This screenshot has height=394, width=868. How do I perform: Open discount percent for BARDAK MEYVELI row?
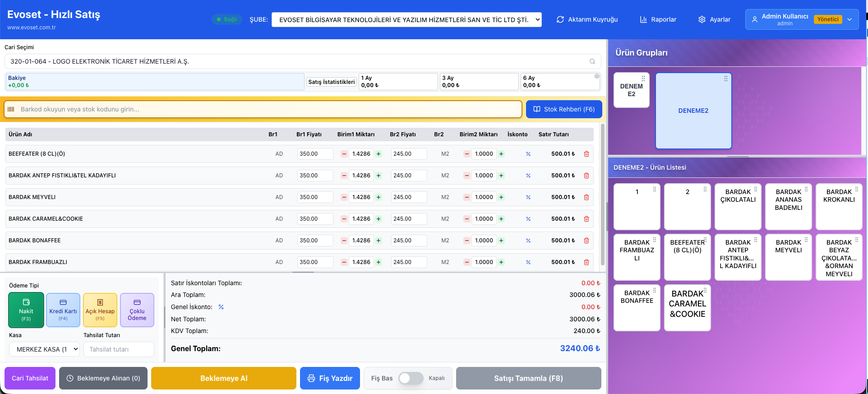point(528,197)
